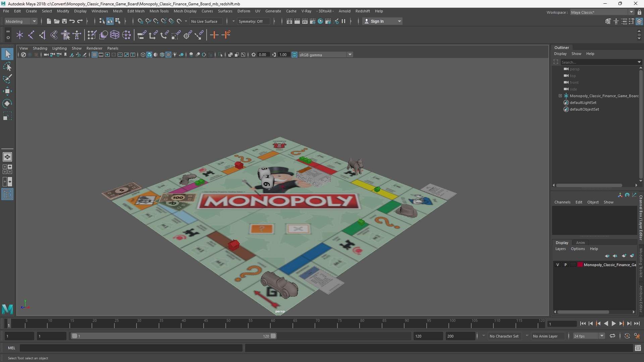The image size is (644, 362).
Task: Select the persp camera in Outliner
Action: click(574, 69)
